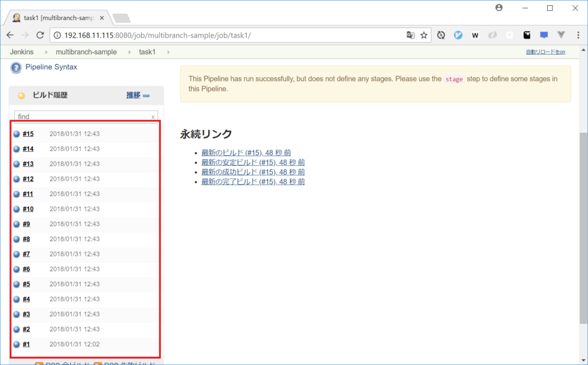Click the blue chat bubble extension icon

[x=544, y=35]
